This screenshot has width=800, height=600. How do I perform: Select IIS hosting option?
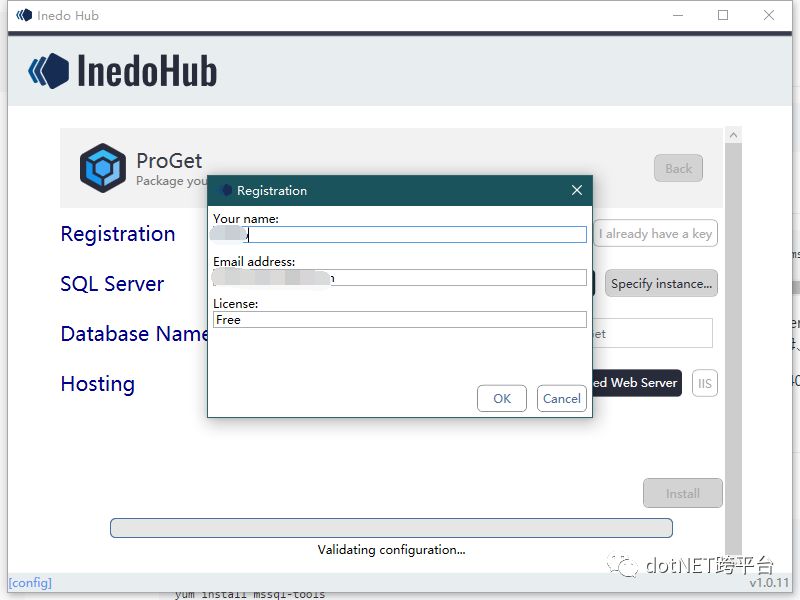click(705, 383)
